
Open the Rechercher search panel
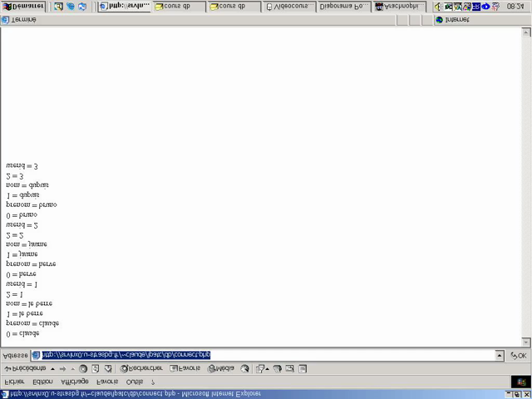[x=141, y=368]
